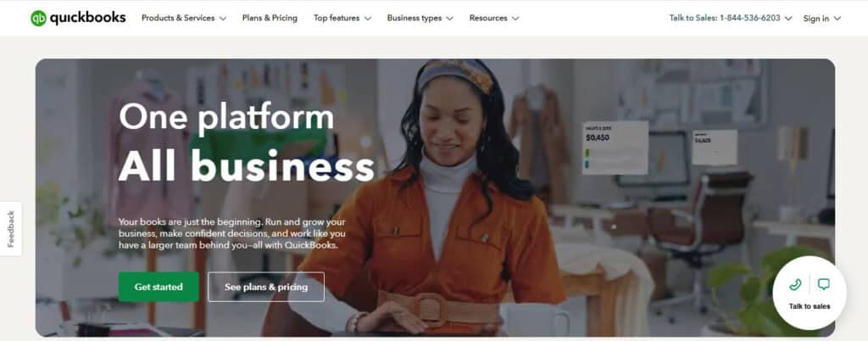The height and width of the screenshot is (341, 868).
Task: Click the QuickBooks green logo icon
Action: pyautogui.click(x=39, y=19)
